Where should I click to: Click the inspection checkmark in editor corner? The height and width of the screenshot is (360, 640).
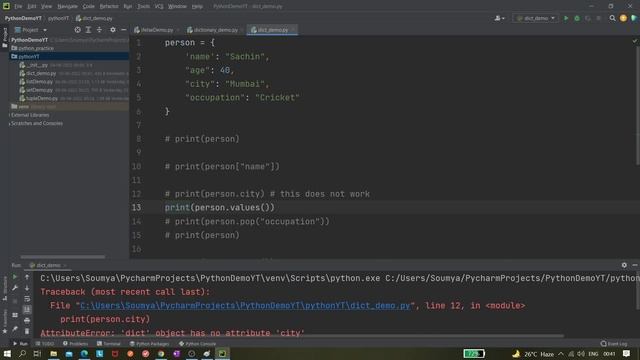[x=634, y=41]
